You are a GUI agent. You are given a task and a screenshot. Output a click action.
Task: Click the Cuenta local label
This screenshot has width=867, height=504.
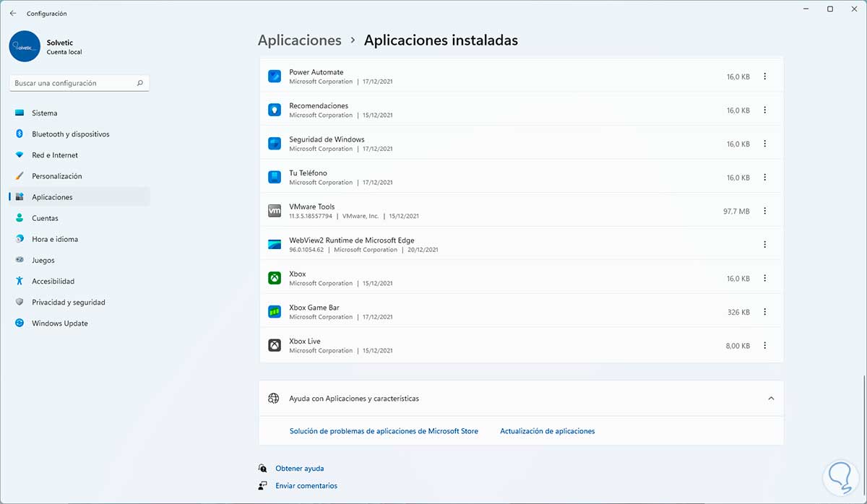click(64, 52)
